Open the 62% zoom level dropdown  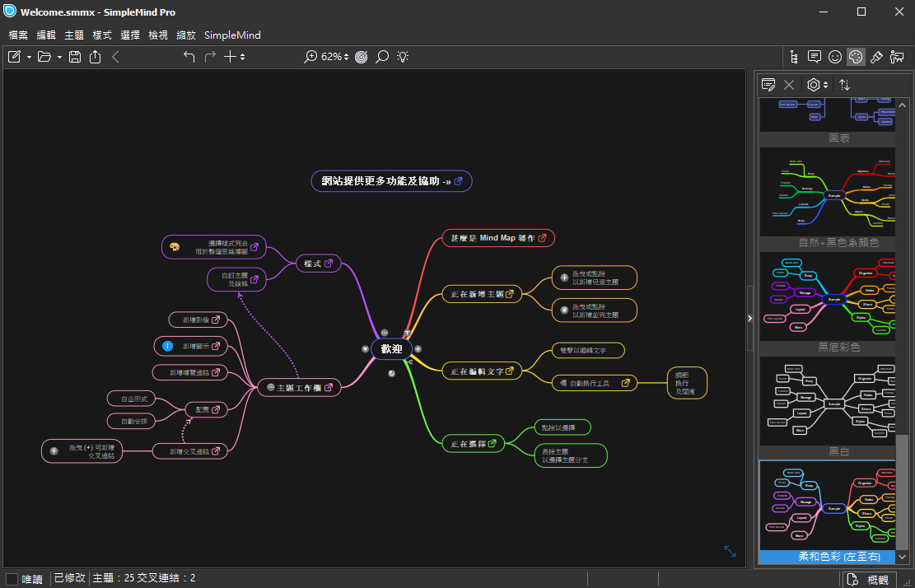point(336,57)
